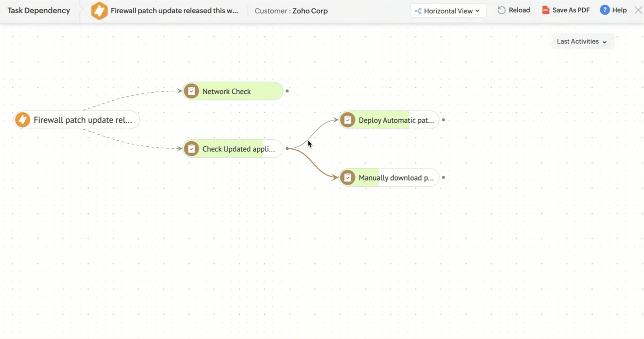
Task: Click connector dot right of Manually download
Action: [x=443, y=178]
